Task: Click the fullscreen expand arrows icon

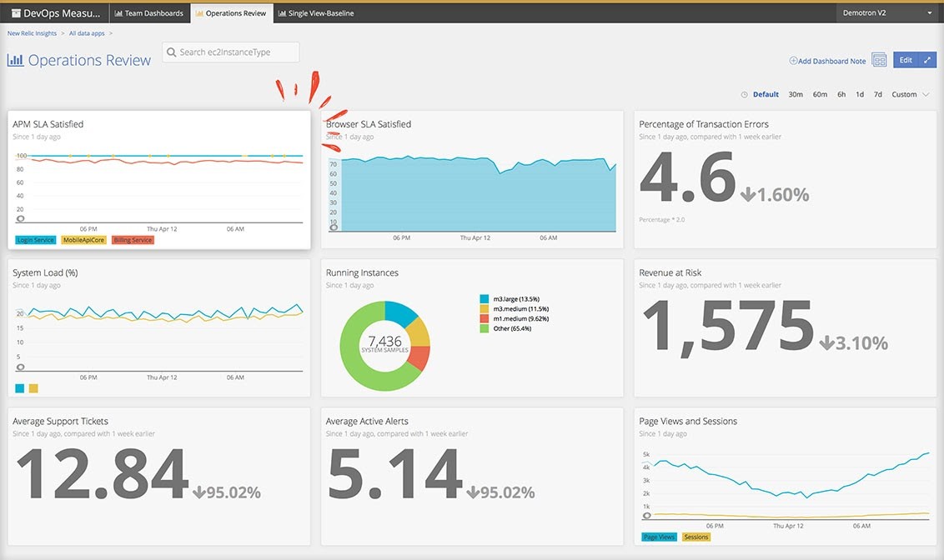Action: pyautogui.click(x=928, y=60)
